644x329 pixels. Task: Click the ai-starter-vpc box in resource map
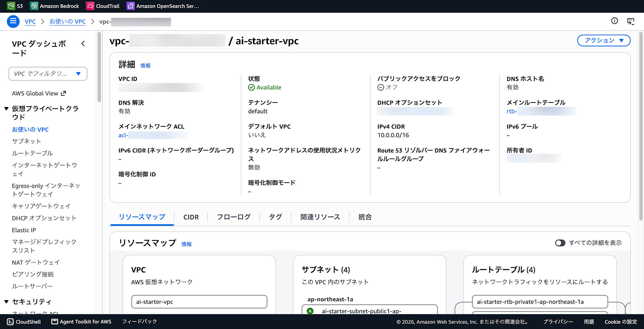tap(199, 302)
